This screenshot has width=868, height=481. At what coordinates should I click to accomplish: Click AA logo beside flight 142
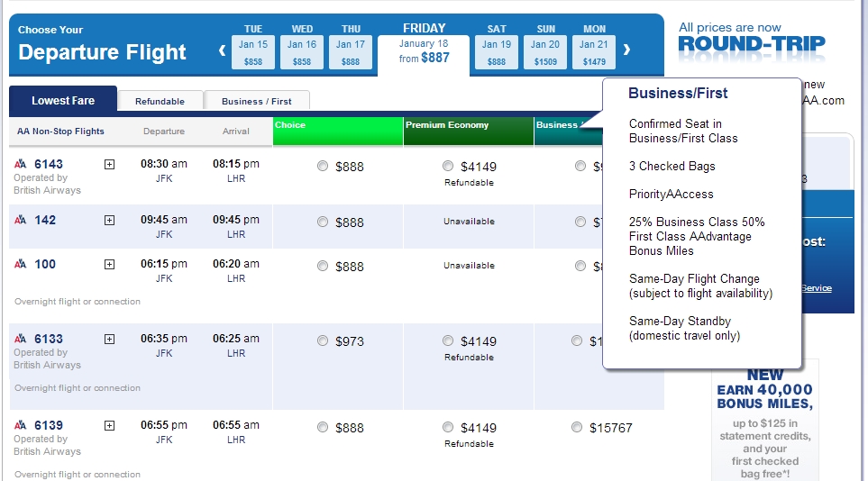(21, 221)
